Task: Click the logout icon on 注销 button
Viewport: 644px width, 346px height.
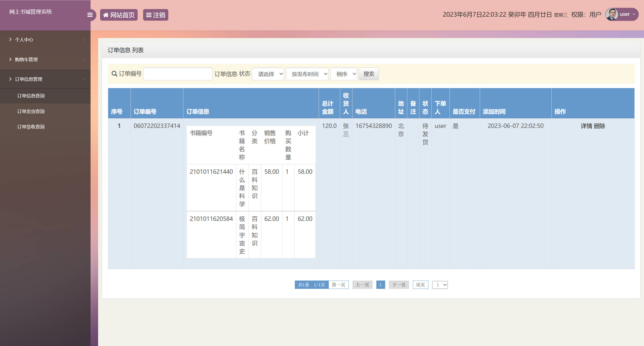Action: [149, 15]
